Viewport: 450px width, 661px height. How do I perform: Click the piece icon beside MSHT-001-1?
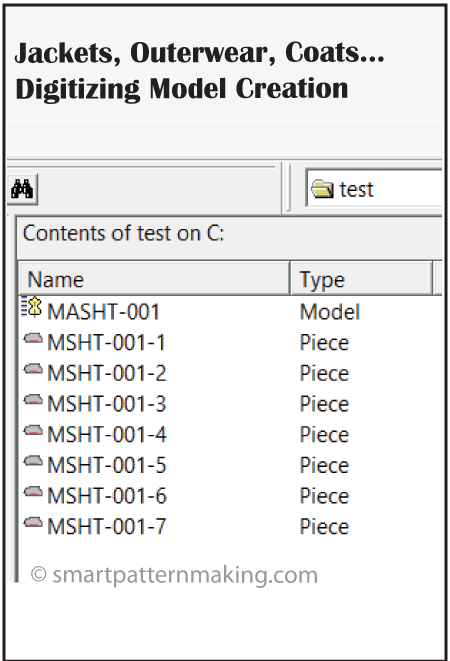pos(33,339)
